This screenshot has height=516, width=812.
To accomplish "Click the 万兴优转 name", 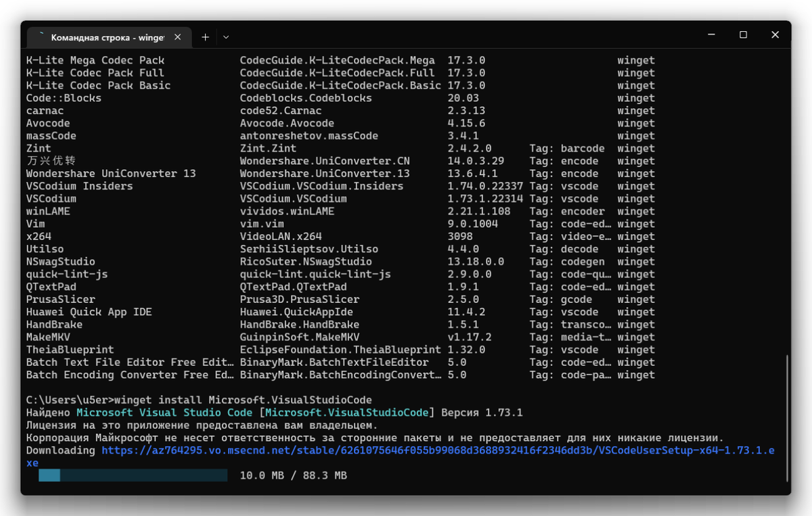I will coord(51,161).
